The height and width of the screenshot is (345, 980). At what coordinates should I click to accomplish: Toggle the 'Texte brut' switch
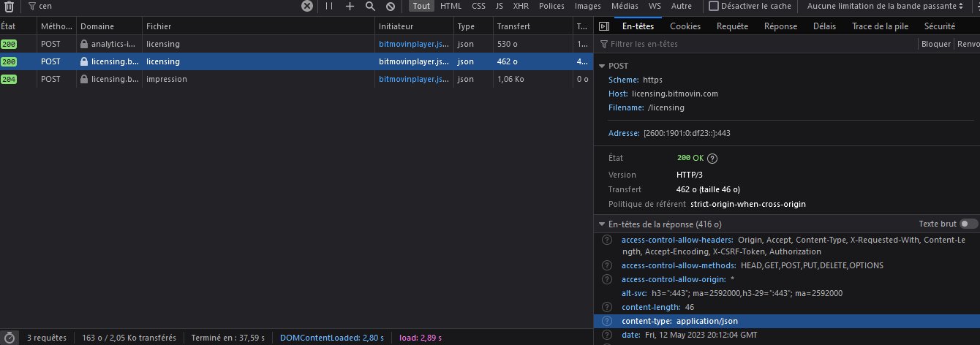pos(968,224)
